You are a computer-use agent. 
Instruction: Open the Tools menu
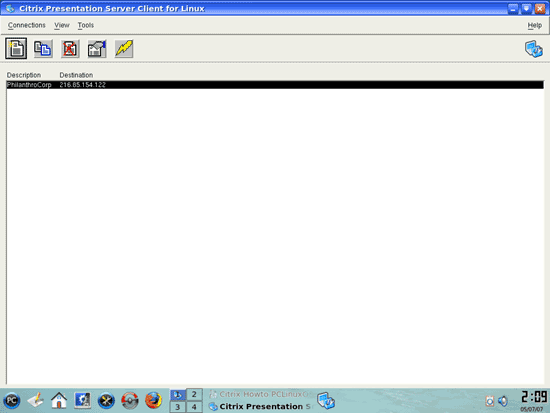click(86, 25)
